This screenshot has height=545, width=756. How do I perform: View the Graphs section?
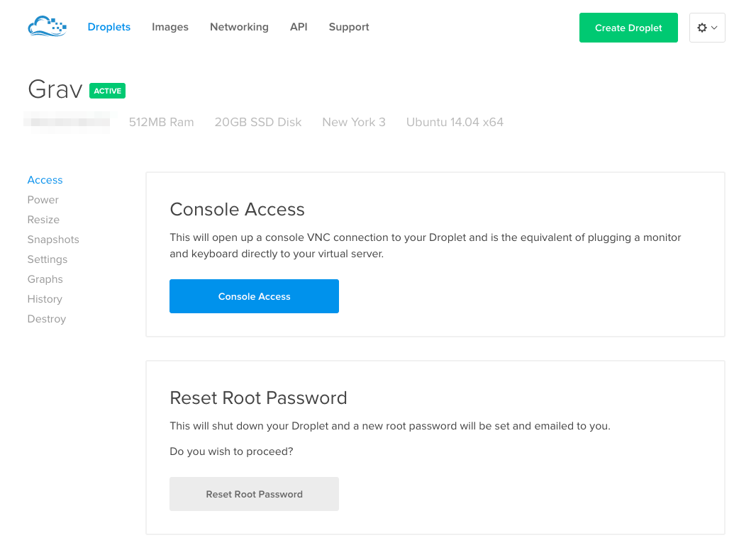click(x=45, y=279)
